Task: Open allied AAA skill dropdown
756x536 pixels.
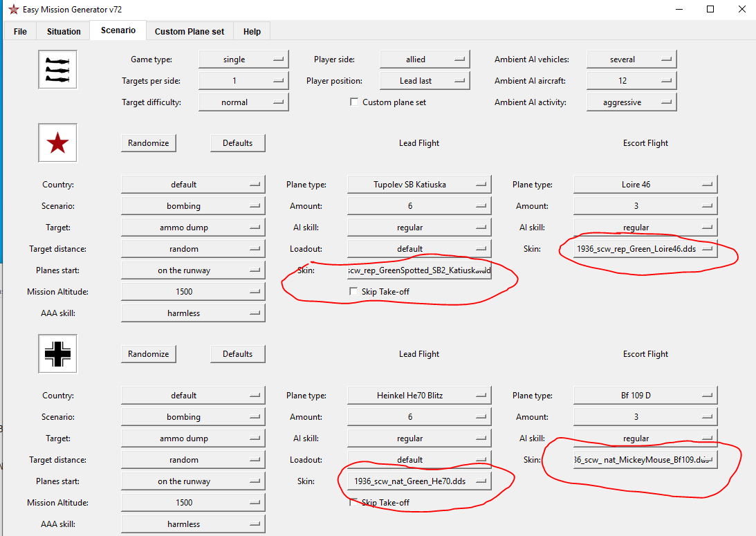Action: point(193,313)
